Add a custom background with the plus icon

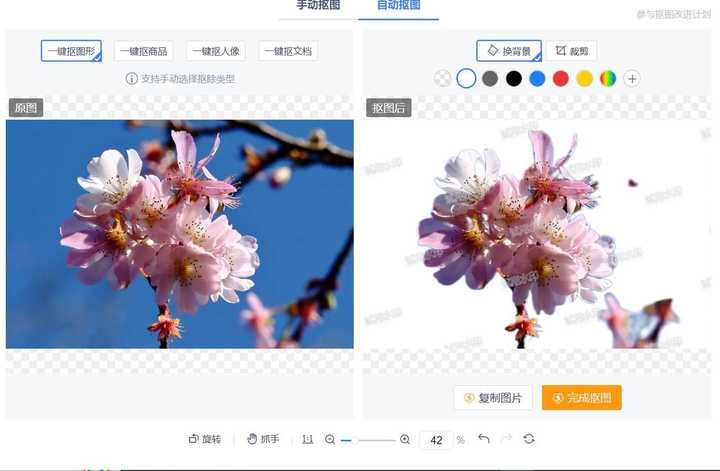point(632,79)
